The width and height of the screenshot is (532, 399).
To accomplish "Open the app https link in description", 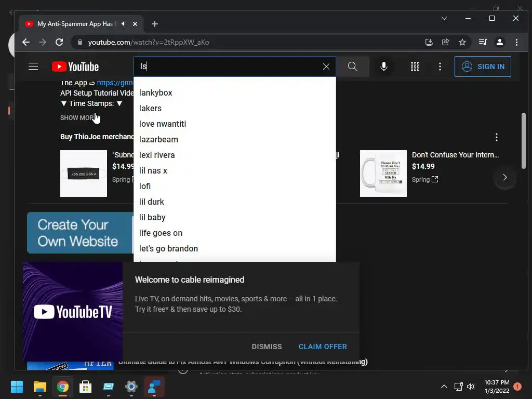I will (x=115, y=83).
